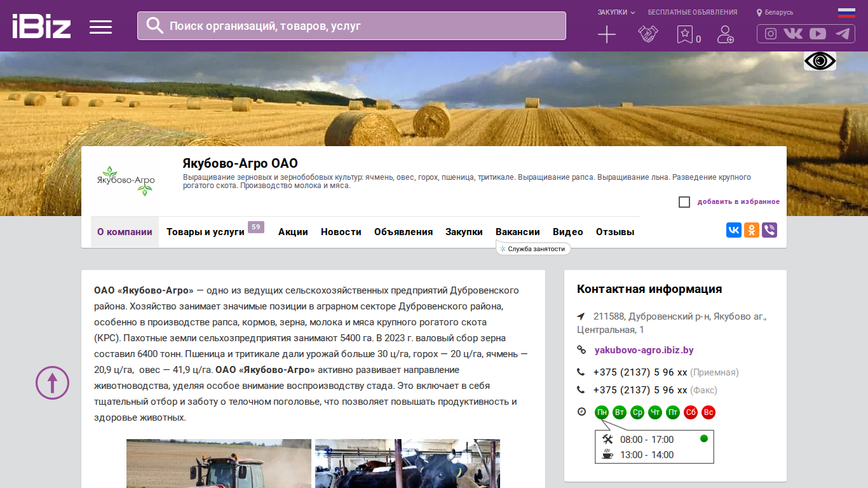Open the Объявления tab
Viewport: 868px width, 488px height.
point(403,232)
